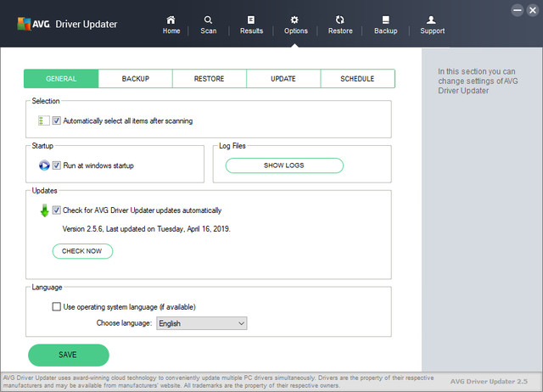This screenshot has width=543, height=392.
Task: Click the version 2.5.6 last updated text
Action: (x=146, y=229)
